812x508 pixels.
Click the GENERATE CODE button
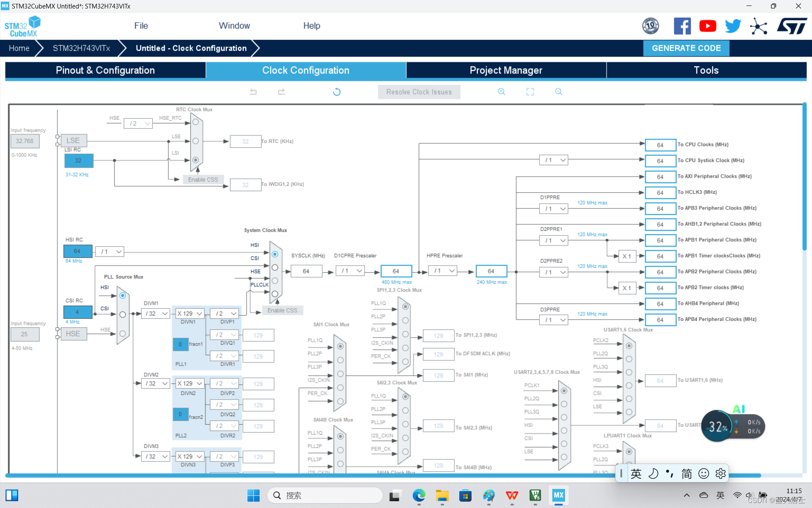(x=686, y=48)
